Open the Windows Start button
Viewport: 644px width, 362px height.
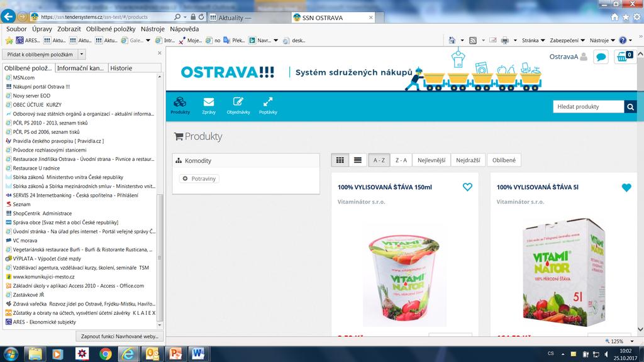10,353
